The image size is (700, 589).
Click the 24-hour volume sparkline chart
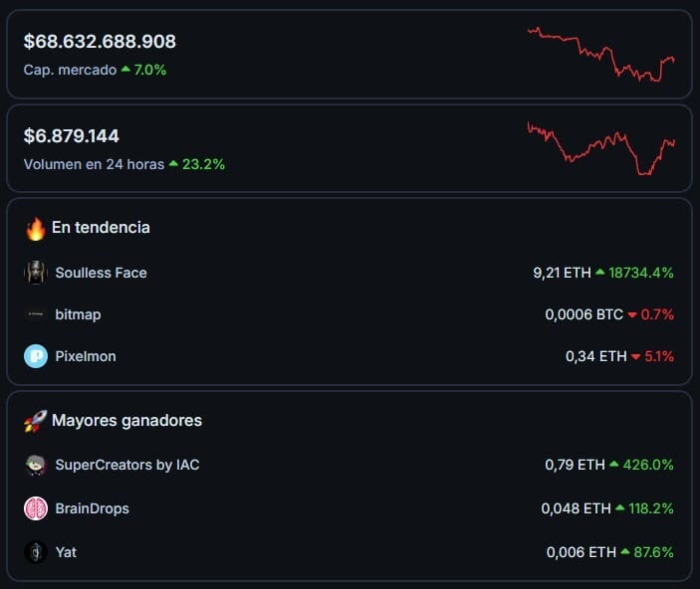600,147
